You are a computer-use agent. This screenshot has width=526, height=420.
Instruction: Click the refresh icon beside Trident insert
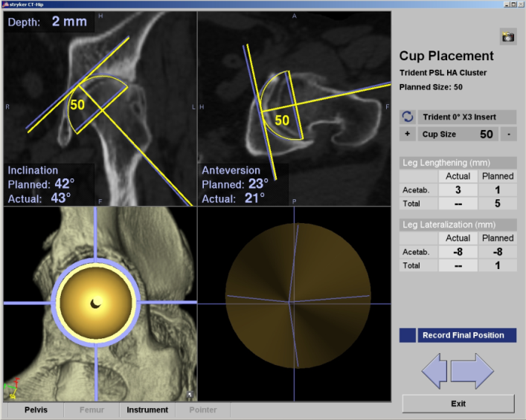coord(408,117)
